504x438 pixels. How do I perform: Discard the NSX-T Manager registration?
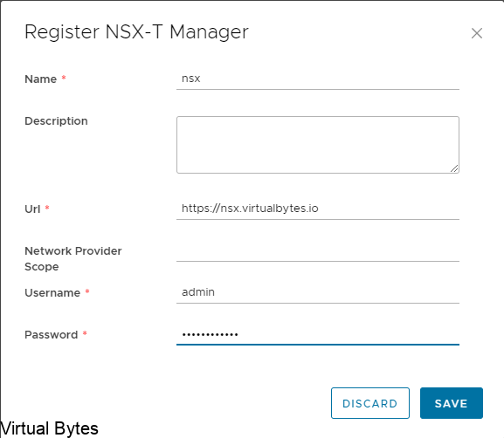tap(370, 403)
